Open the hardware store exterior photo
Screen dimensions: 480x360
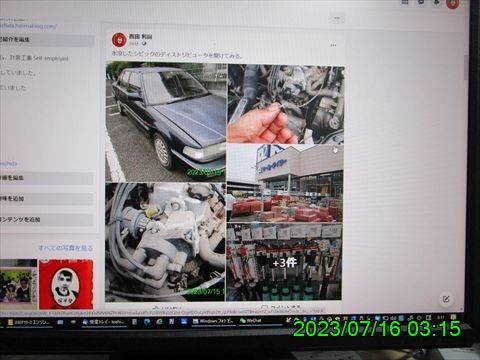click(x=285, y=183)
